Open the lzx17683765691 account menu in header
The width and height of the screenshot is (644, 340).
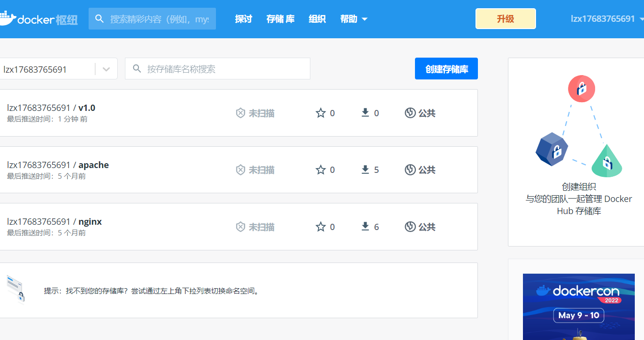[607, 19]
